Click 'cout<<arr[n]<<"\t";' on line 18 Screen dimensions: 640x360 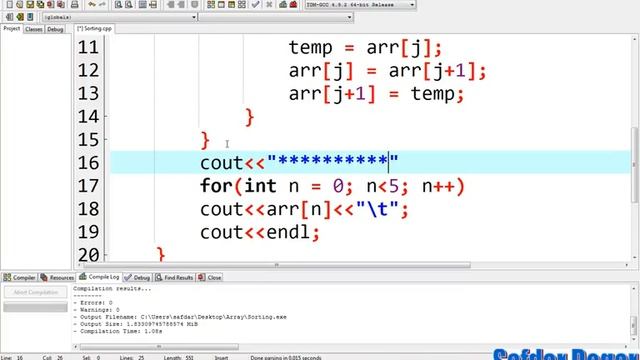(304, 209)
